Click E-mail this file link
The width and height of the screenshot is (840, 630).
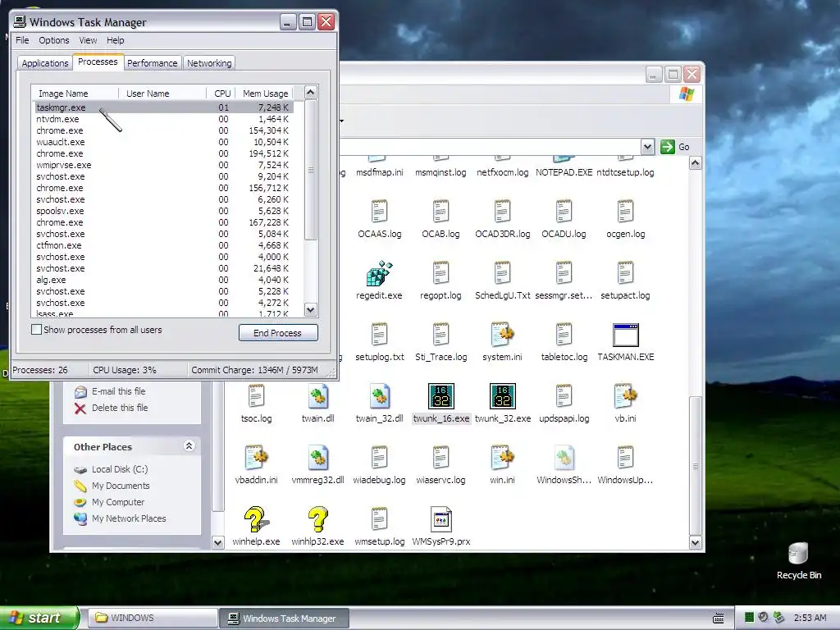coord(118,391)
